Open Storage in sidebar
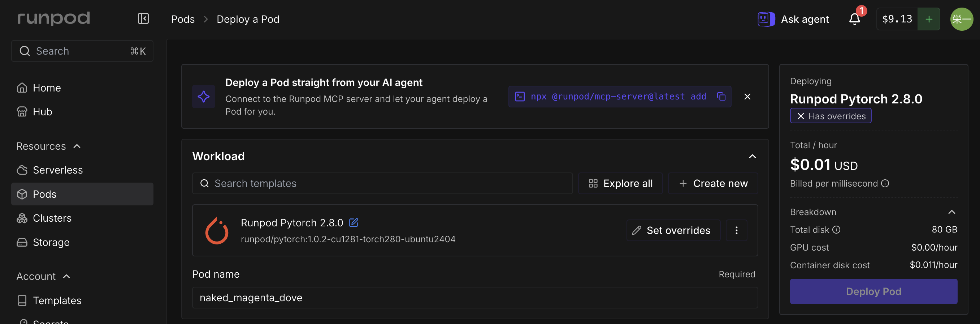980x324 pixels. pos(82,242)
